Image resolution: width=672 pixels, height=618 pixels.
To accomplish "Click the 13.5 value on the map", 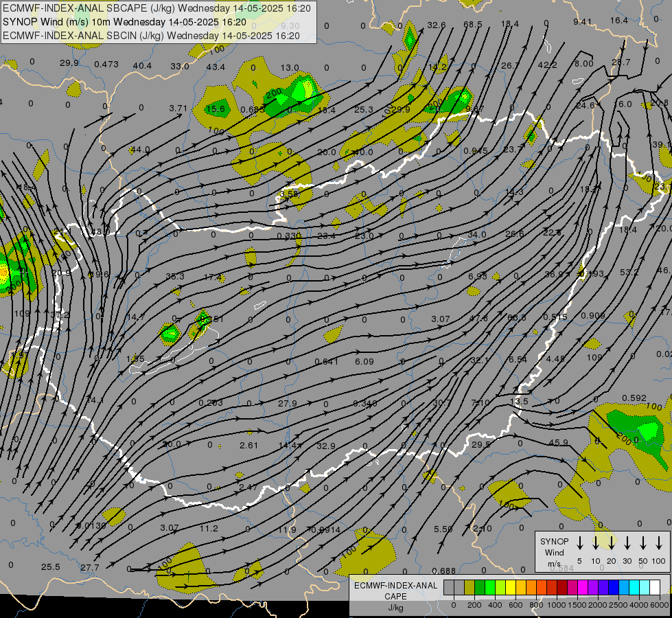I will 519,402.
